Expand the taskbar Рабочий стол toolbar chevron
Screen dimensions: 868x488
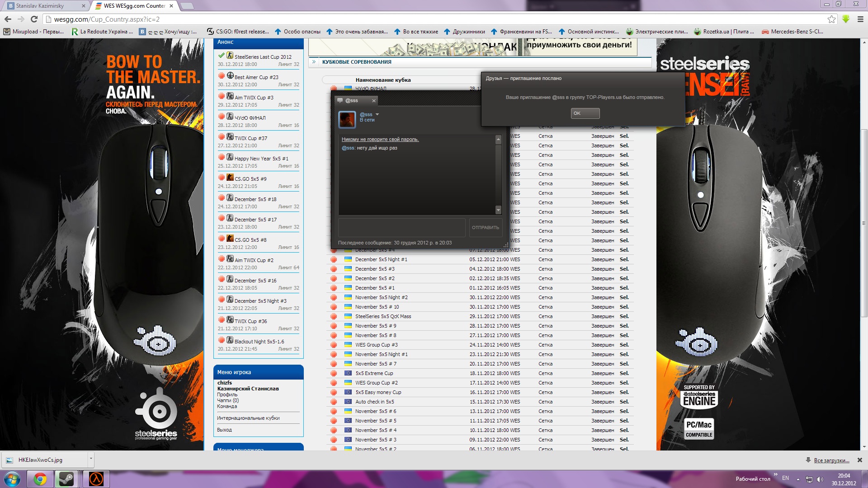(776, 474)
